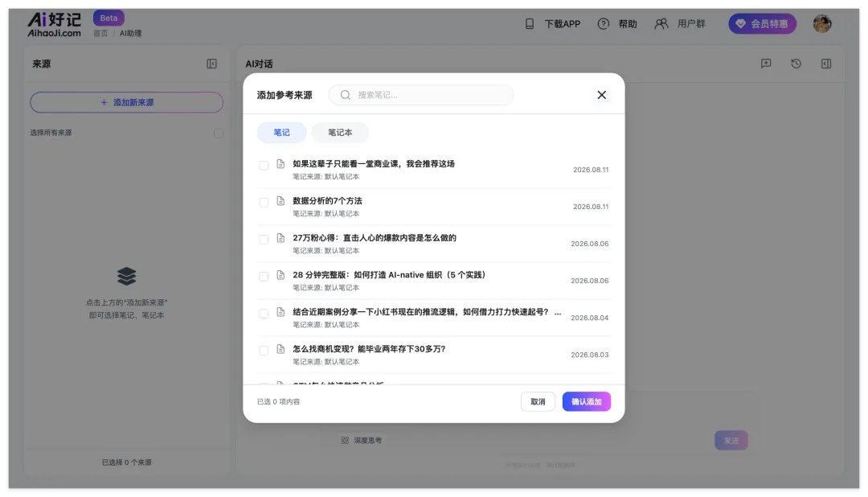Open the user avatar menu
868x497 pixels.
tap(822, 24)
